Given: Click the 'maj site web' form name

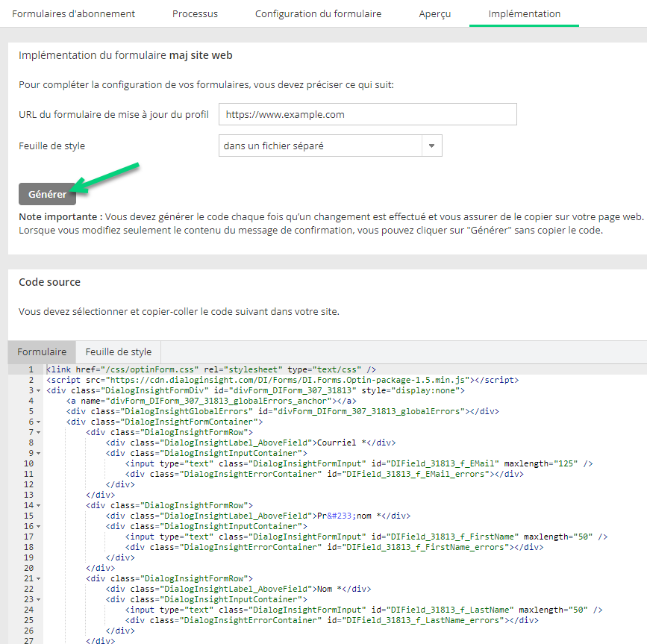Looking at the screenshot, I should (x=201, y=55).
